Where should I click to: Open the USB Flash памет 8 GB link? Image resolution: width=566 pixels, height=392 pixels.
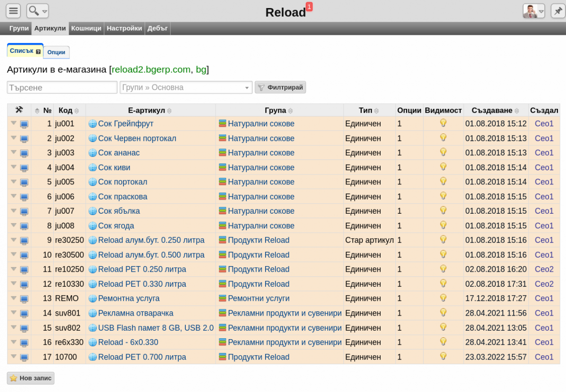(156, 328)
